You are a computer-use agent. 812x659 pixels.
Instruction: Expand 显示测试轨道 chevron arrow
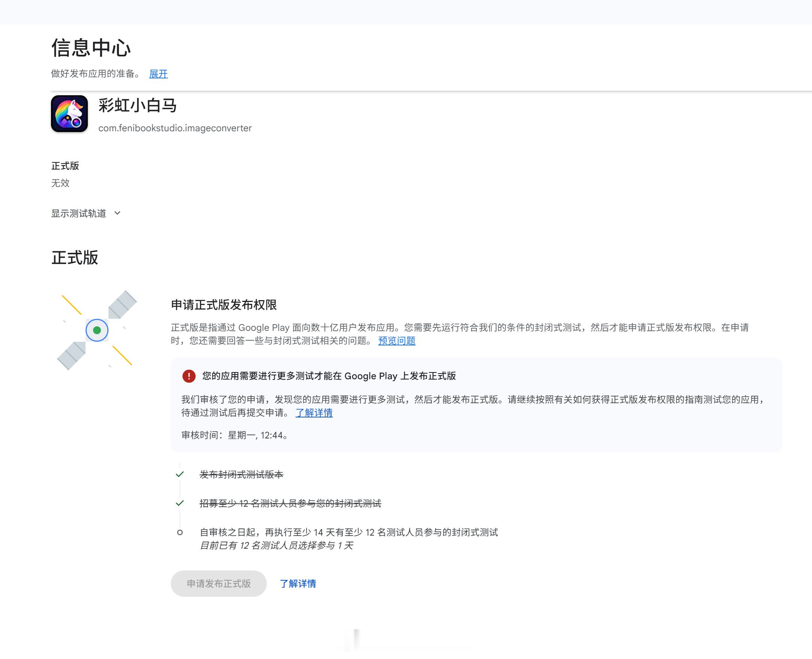[x=117, y=213]
